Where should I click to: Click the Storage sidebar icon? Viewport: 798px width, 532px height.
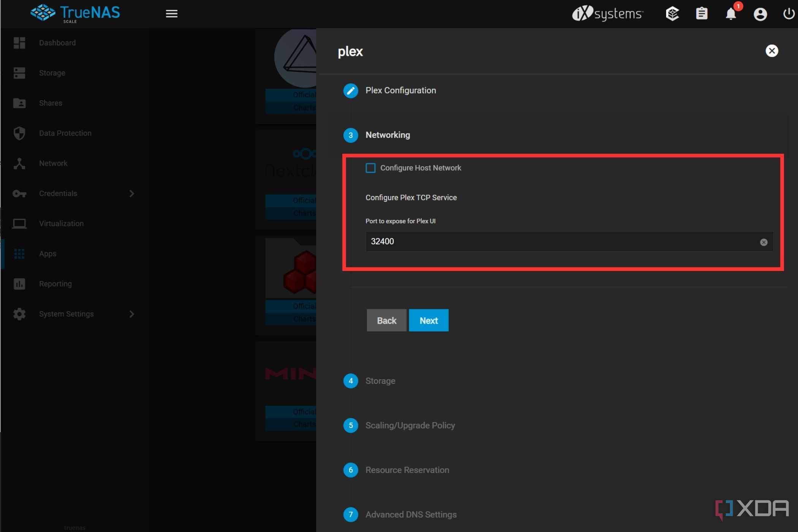click(x=19, y=73)
